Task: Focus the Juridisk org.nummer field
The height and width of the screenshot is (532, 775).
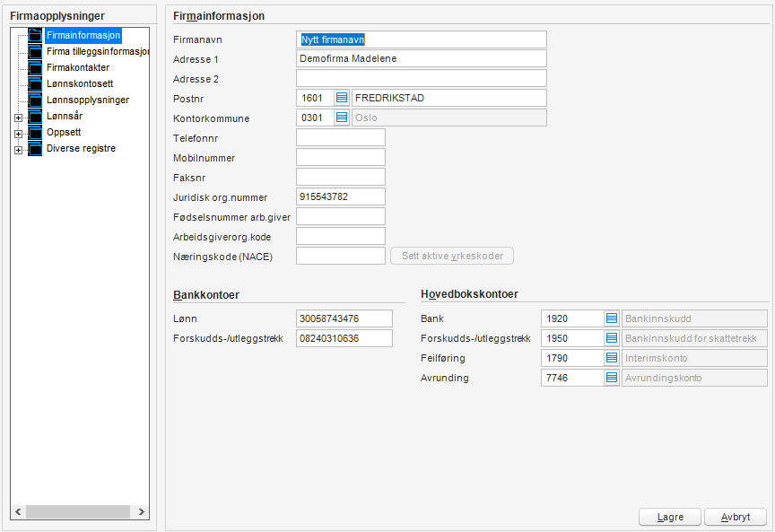Action: [340, 196]
